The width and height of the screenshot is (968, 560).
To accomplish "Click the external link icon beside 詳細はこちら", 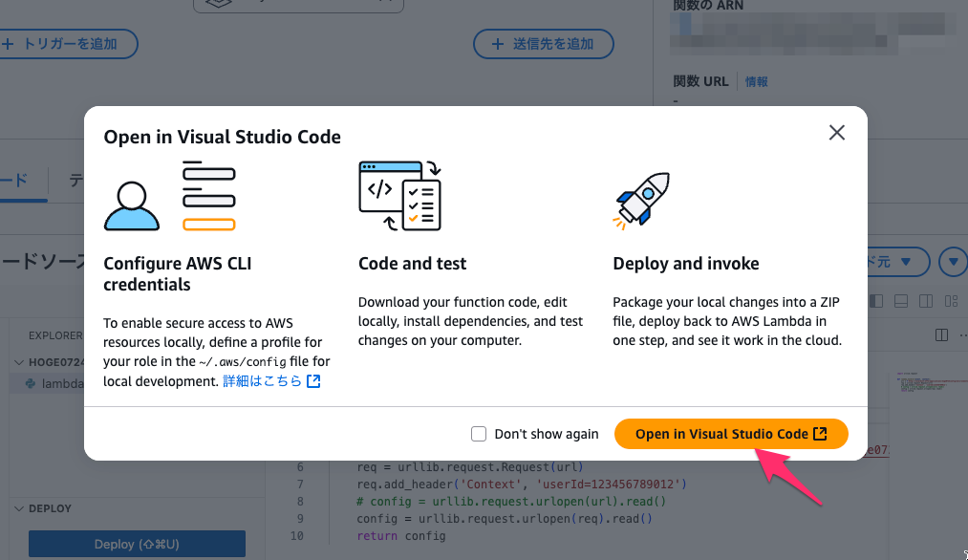I will [x=313, y=381].
